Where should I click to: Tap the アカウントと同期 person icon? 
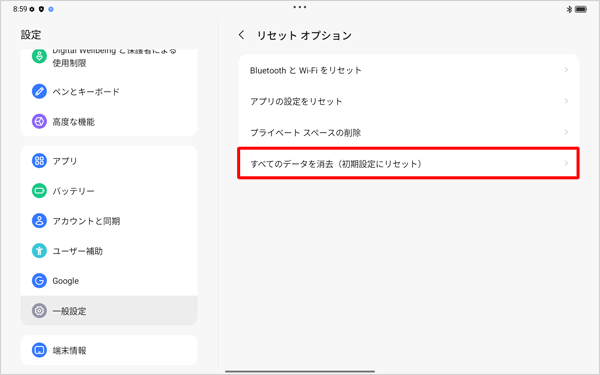(39, 221)
